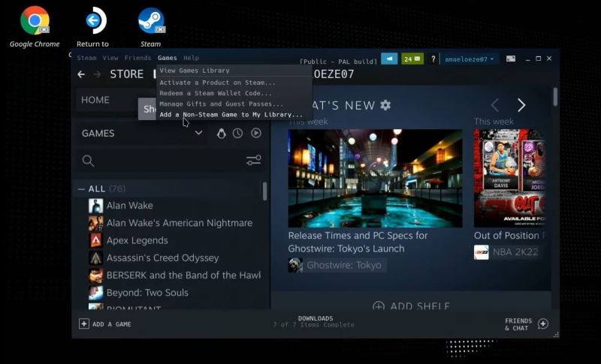The height and width of the screenshot is (364, 601).
Task: Click the library search field
Action: click(162, 161)
